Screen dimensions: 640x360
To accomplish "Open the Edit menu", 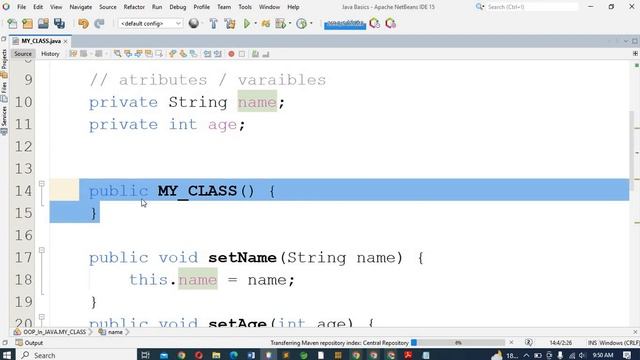I will tap(38, 7).
